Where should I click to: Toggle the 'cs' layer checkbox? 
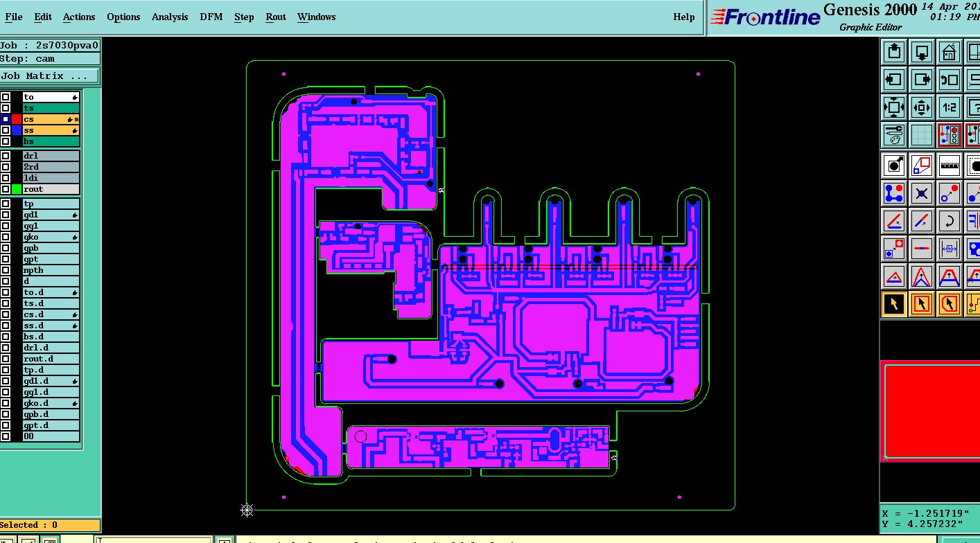pos(6,119)
